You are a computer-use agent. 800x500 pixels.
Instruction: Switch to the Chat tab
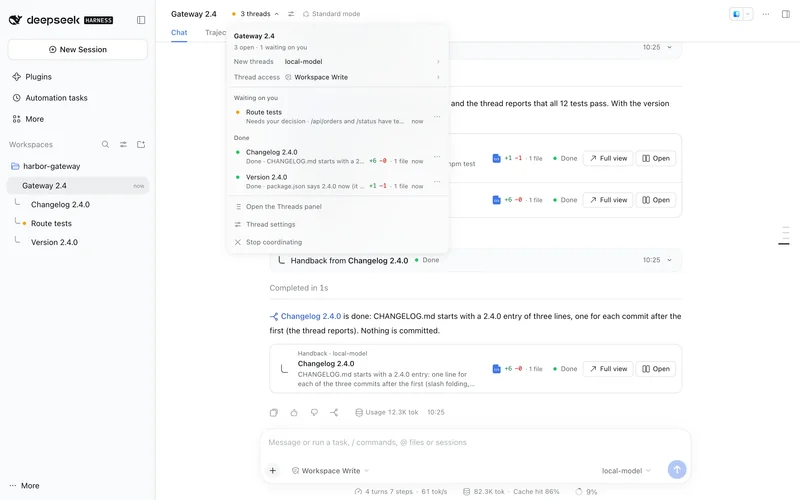(x=179, y=32)
